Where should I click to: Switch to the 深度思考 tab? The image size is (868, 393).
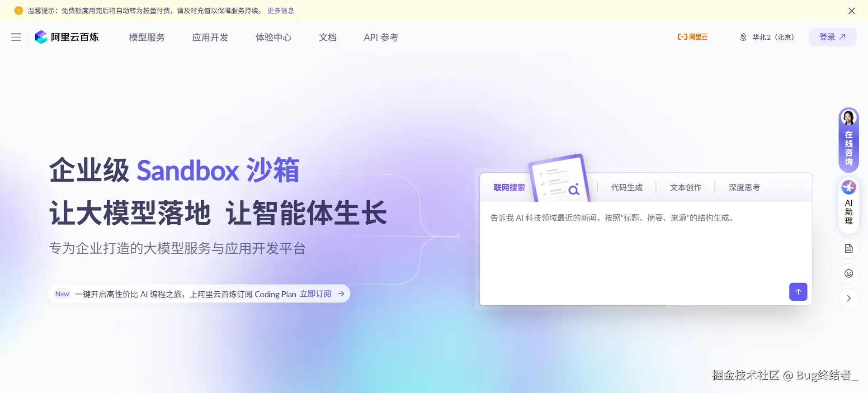coord(745,187)
